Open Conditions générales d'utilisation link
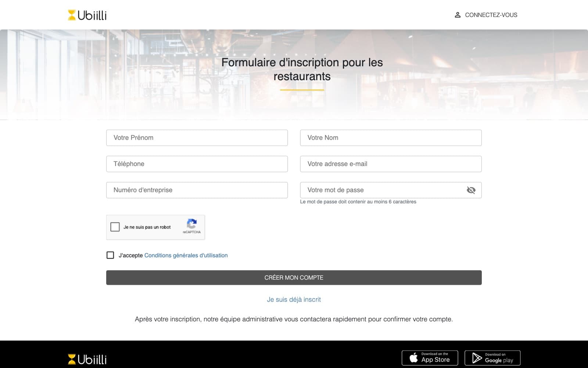This screenshot has height=368, width=588. coord(186,255)
